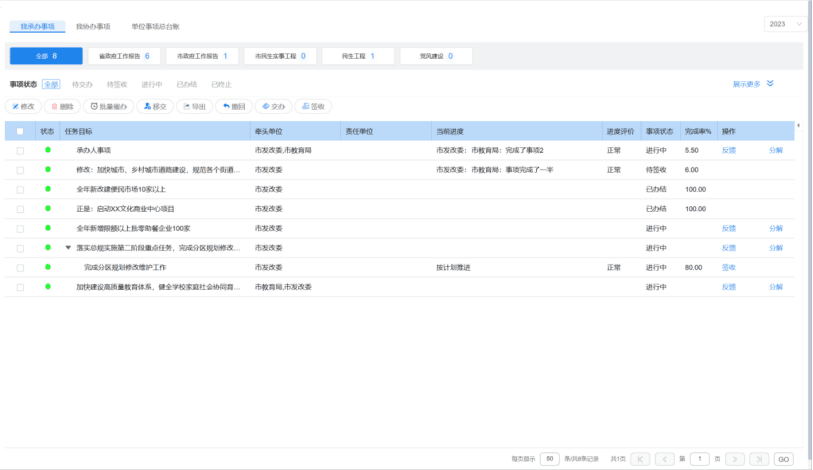Screen dimensions: 813x470
Task: Select the 民生工程 1 category
Action: coord(358,56)
